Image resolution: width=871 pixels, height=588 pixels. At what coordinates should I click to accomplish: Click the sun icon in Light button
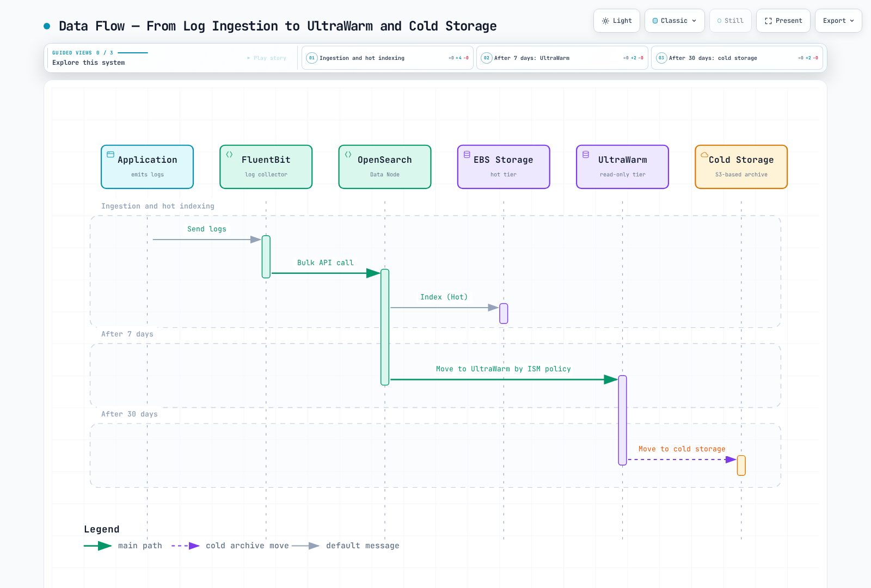[605, 21]
